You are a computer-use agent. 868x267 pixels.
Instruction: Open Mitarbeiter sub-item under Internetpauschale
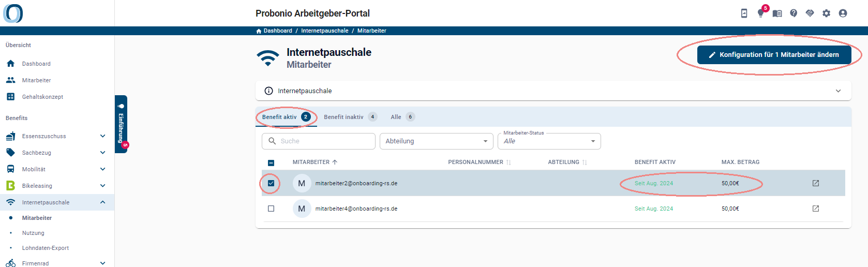[x=37, y=218]
